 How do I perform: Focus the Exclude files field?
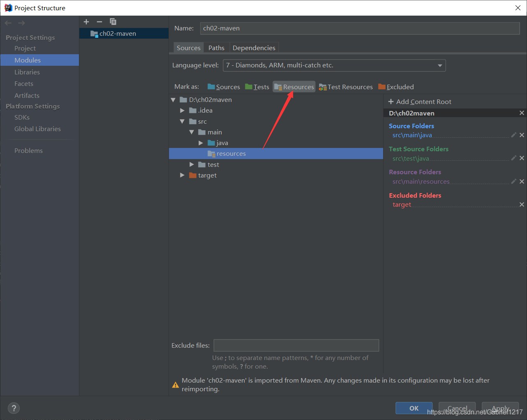point(296,345)
